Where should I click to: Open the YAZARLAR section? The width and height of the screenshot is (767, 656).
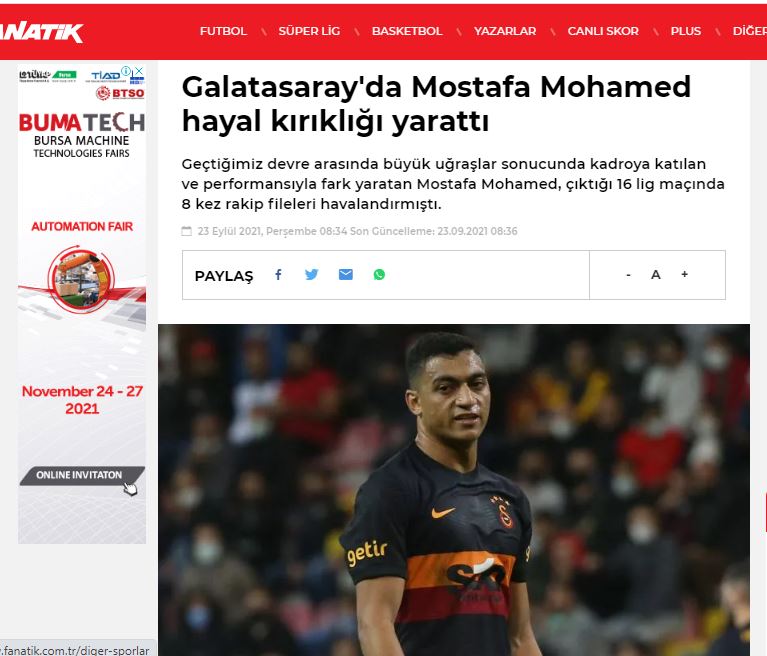coord(505,31)
